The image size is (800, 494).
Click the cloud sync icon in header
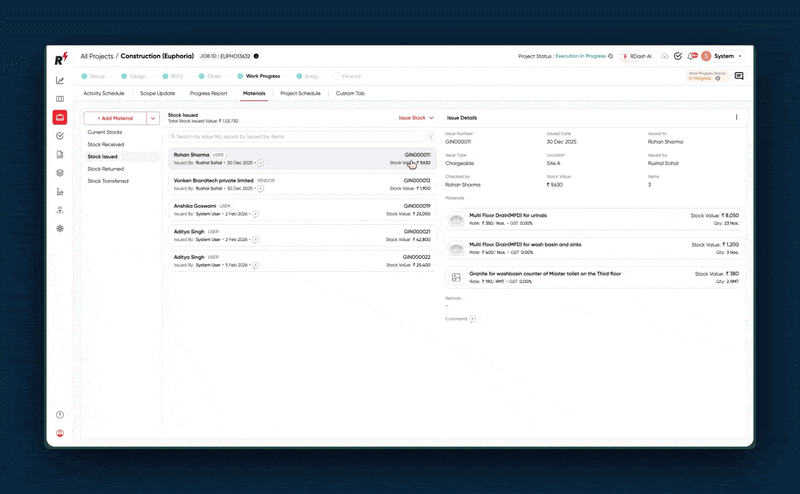click(665, 56)
